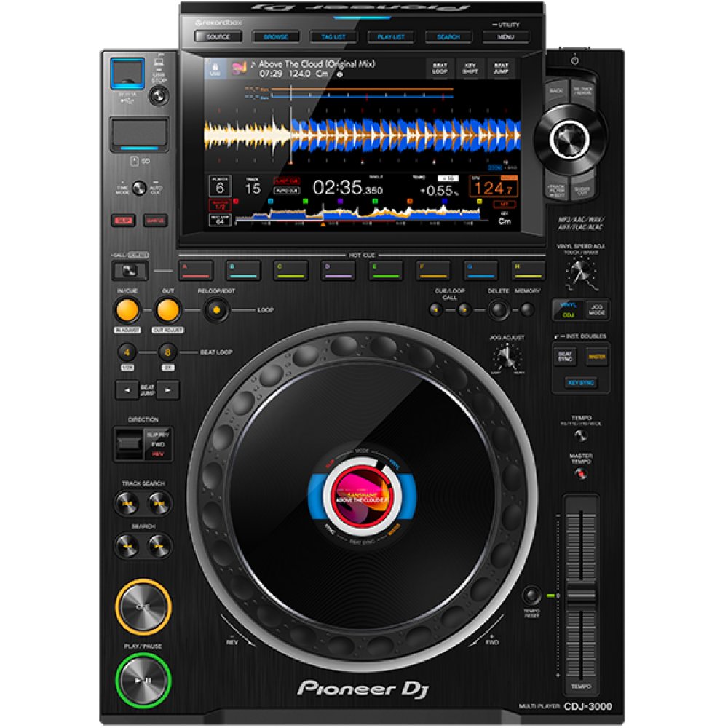The image size is (728, 728).
Task: Open the SOURCE selection screen
Action: 217,36
